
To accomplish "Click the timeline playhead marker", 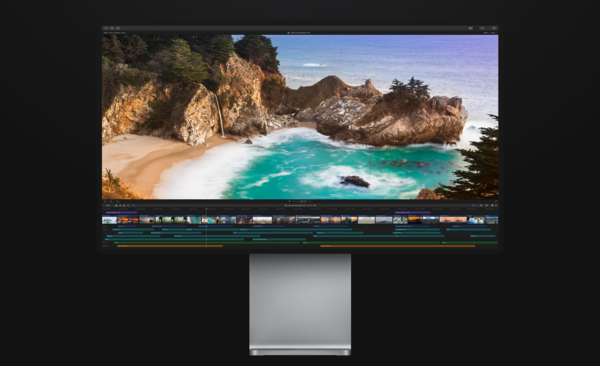I will tap(206, 209).
